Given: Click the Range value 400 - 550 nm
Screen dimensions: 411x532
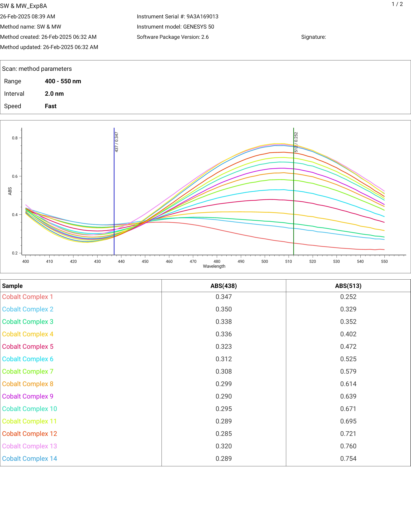Looking at the screenshot, I should pyautogui.click(x=63, y=81).
